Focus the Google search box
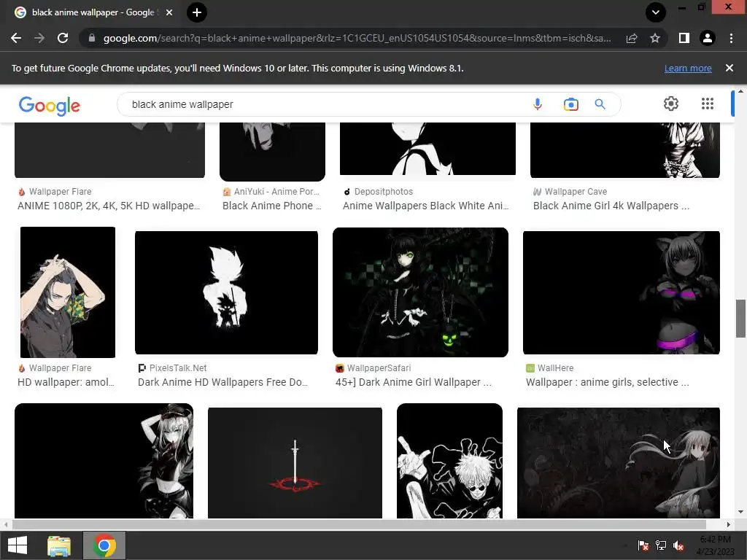This screenshot has height=560, width=747. click(324, 104)
